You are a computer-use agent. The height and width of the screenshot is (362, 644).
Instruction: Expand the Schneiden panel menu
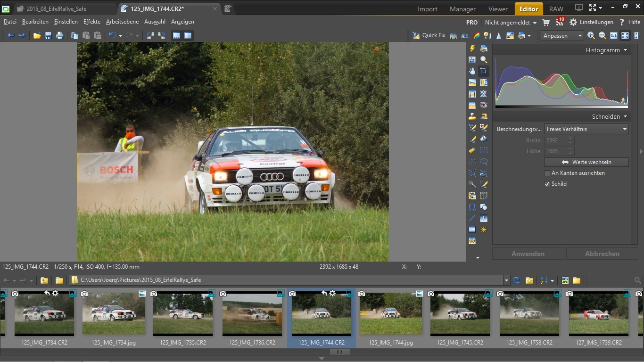(626, 116)
